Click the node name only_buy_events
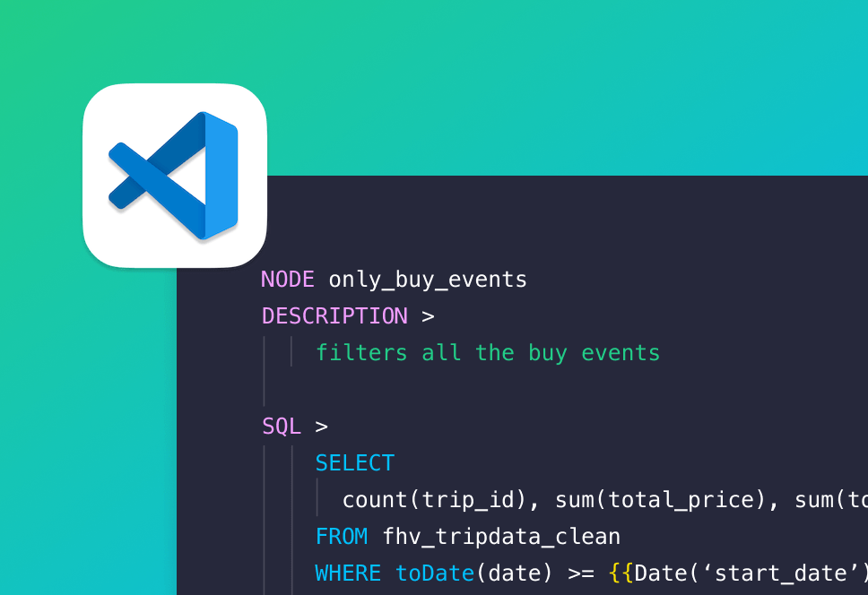The image size is (868, 595). tap(428, 280)
